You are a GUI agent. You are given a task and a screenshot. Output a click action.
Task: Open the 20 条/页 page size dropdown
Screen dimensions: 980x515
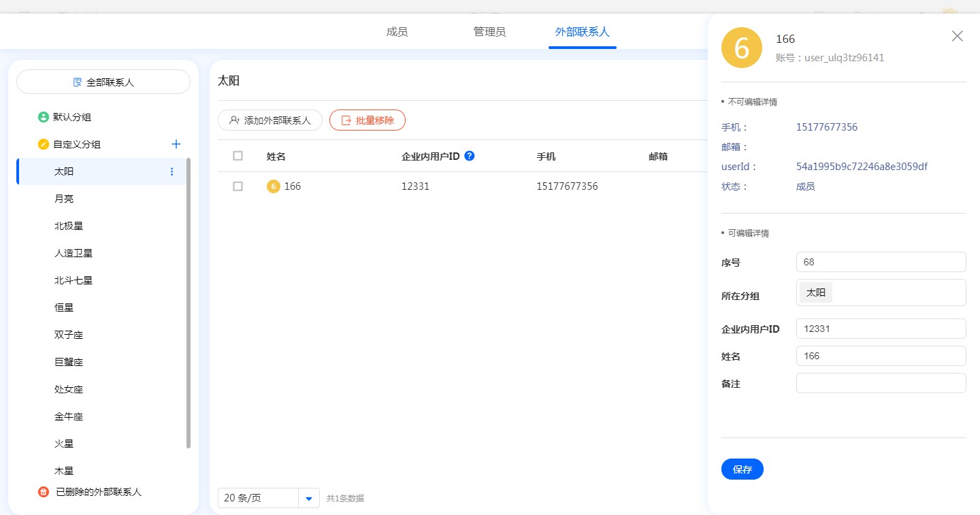click(x=308, y=498)
